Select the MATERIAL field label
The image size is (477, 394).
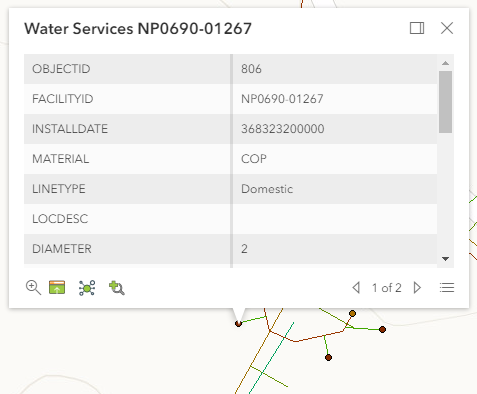[61, 159]
